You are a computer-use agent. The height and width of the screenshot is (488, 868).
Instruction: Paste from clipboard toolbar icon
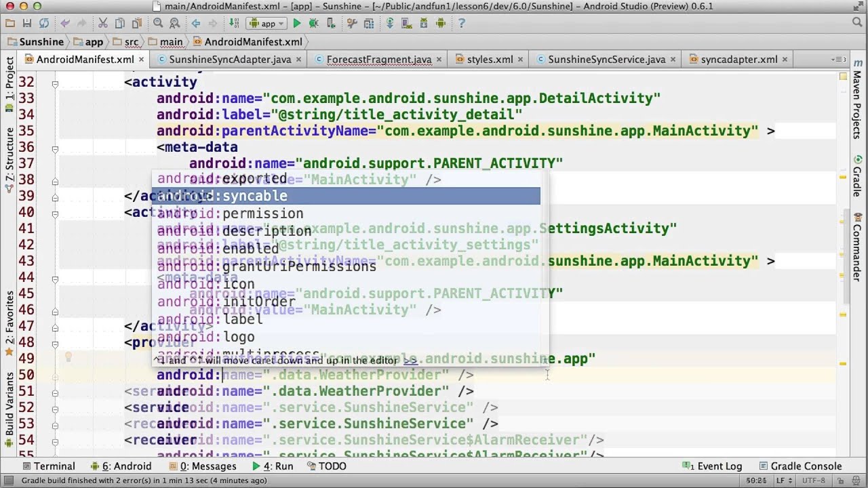[138, 23]
